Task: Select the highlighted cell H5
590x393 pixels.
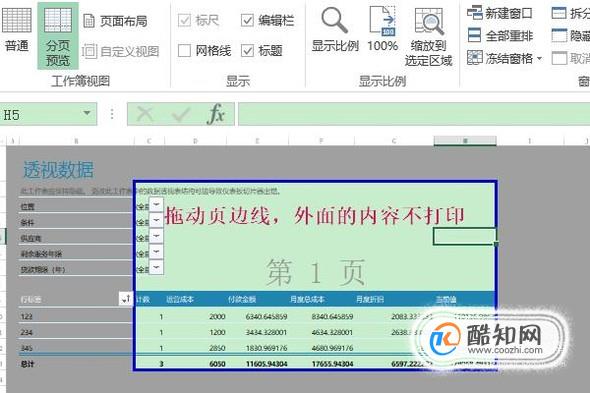Action: coord(465,236)
